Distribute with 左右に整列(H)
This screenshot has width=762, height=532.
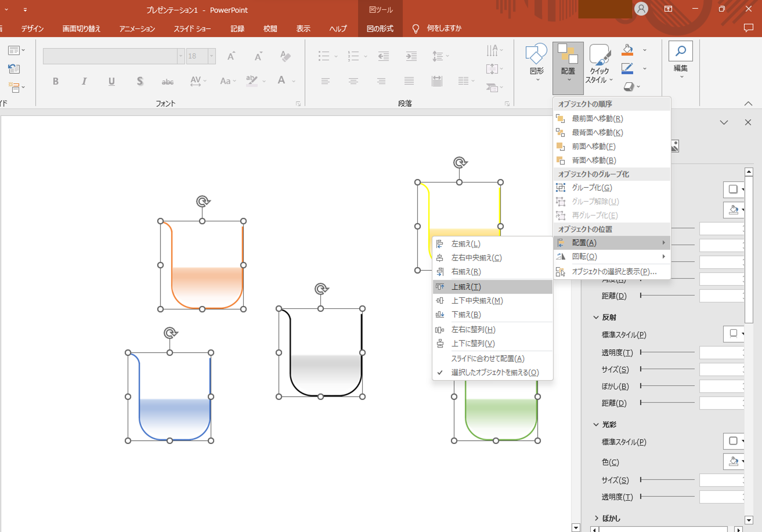coord(492,330)
